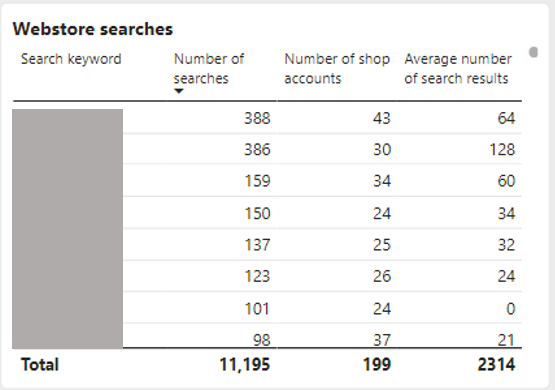Click the total 11,195 searches value
The height and width of the screenshot is (390, 555).
pyautogui.click(x=245, y=365)
